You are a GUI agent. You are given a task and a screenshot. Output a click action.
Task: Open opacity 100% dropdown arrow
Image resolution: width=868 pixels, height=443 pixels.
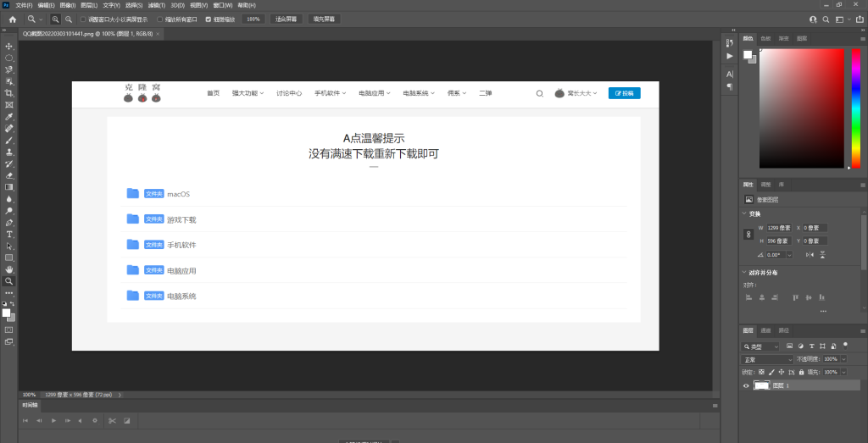[x=843, y=359]
